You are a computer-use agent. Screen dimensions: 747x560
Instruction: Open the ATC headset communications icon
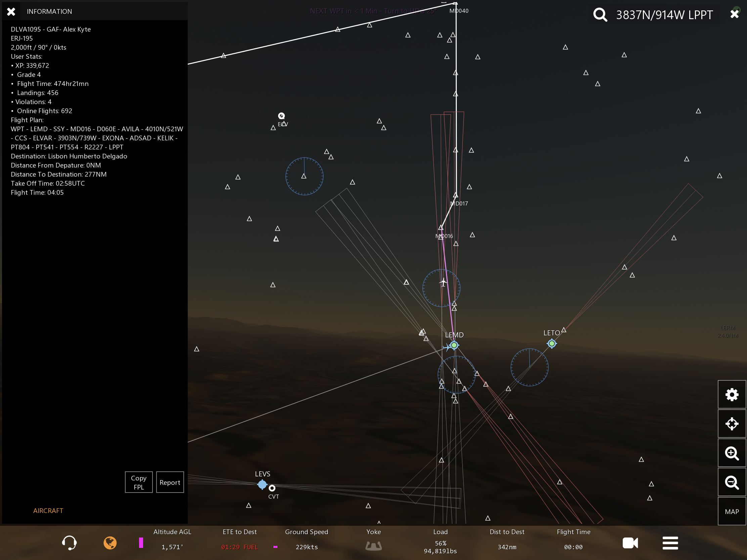(69, 543)
